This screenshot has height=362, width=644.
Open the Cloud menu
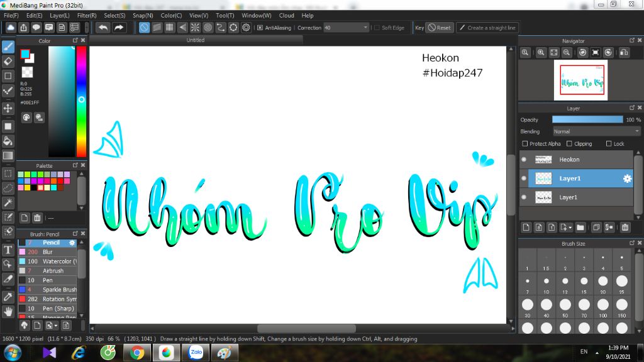pos(286,15)
